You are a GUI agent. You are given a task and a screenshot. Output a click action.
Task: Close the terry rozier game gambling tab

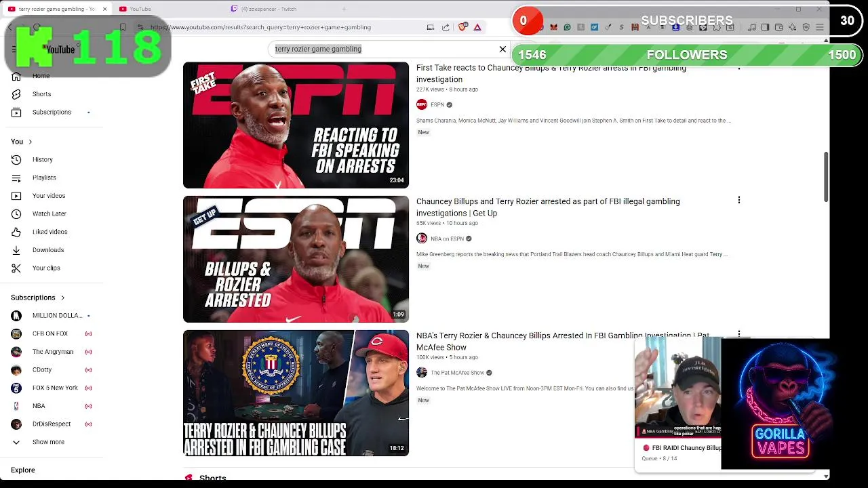click(104, 9)
